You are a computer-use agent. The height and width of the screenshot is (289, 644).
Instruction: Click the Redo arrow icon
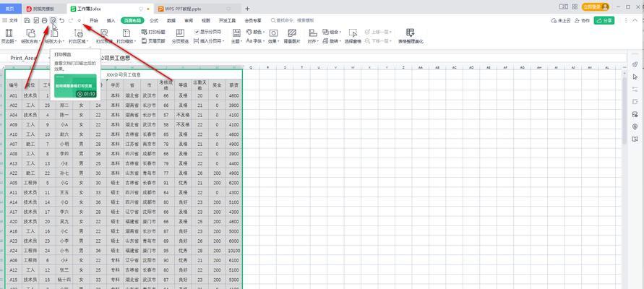coord(71,20)
